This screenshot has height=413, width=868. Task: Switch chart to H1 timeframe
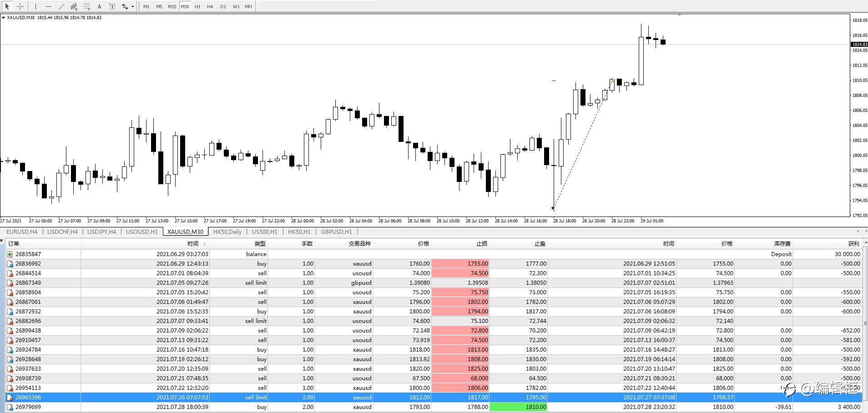pos(197,6)
